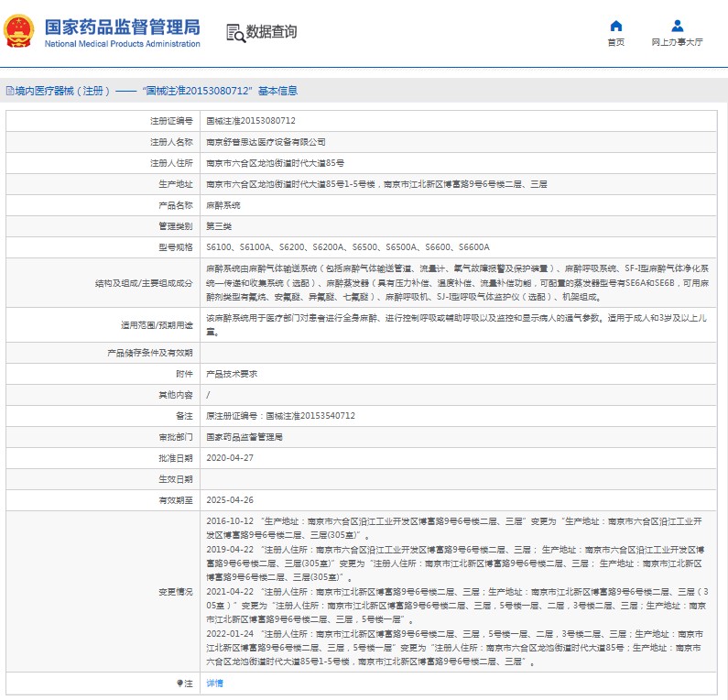
Task: Click the 有效期至 row label
Action: coord(176,500)
